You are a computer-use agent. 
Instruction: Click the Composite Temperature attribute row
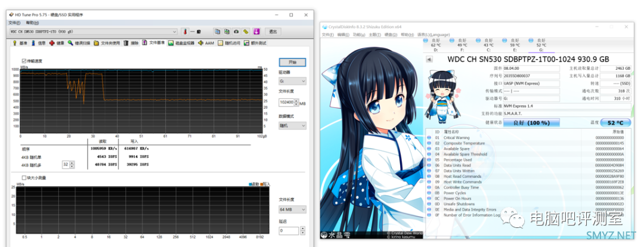tap(527, 143)
